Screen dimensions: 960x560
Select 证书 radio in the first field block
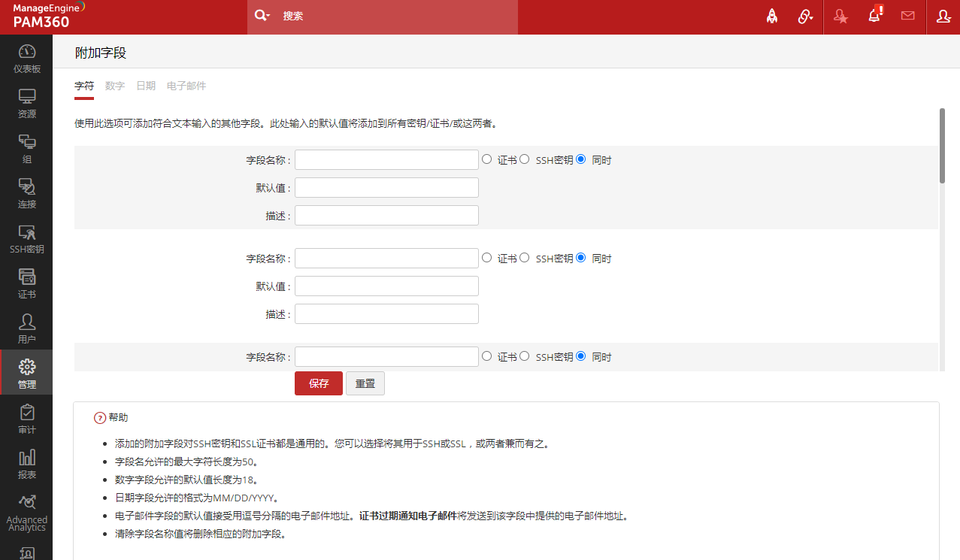point(486,159)
